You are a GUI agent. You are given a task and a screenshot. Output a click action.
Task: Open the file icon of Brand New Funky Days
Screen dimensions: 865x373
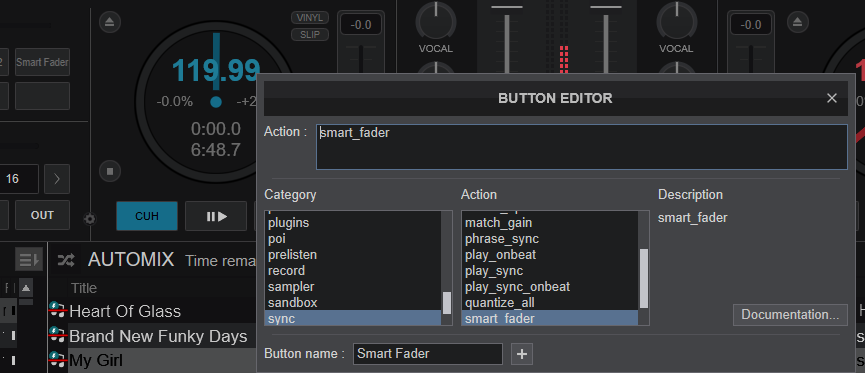point(57,335)
